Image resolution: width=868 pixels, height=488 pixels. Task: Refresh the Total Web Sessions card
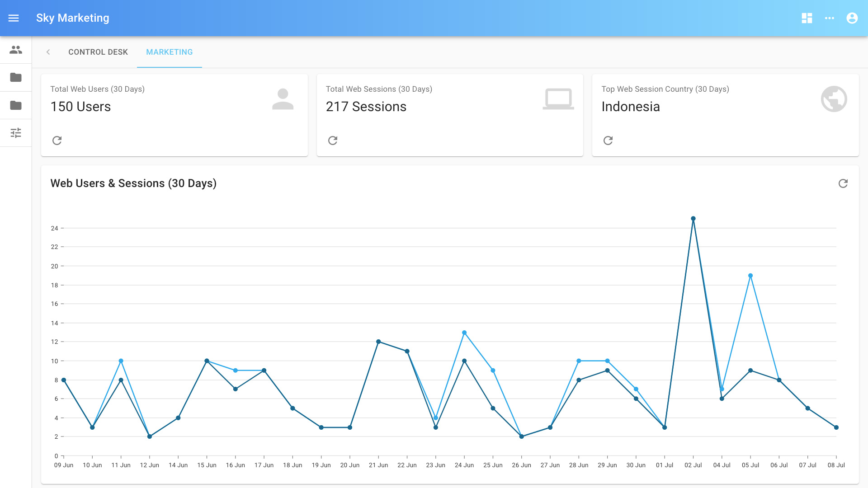333,140
